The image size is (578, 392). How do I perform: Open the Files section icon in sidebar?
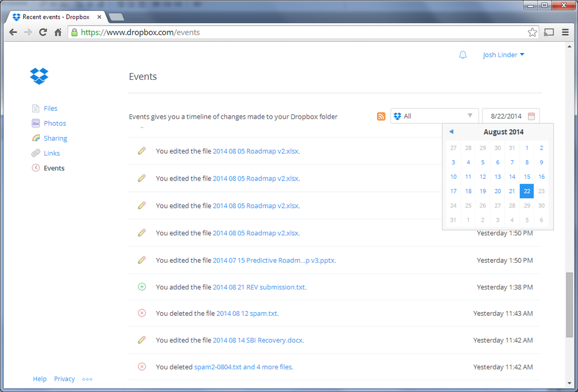(36, 108)
